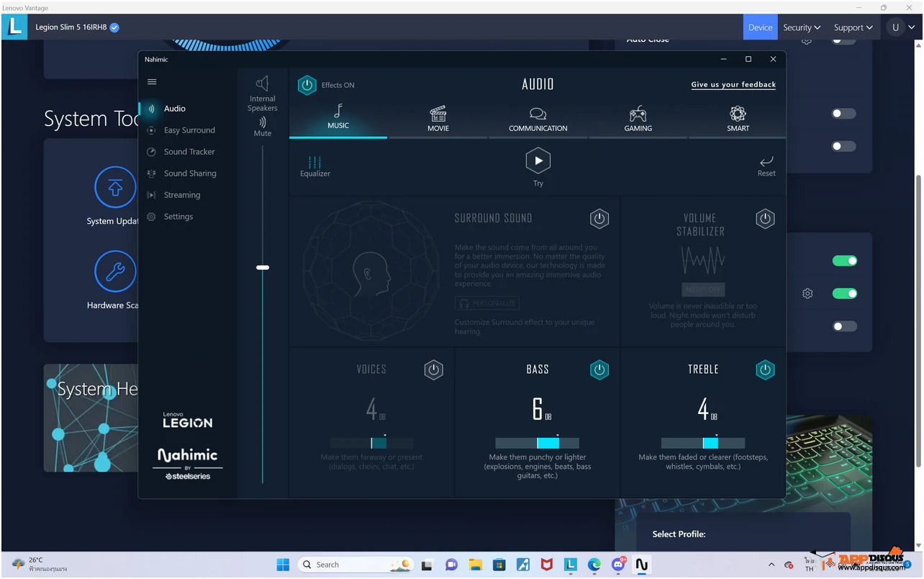This screenshot has width=924, height=579.
Task: Click the Lenovo Vantage L logo
Action: point(14,27)
